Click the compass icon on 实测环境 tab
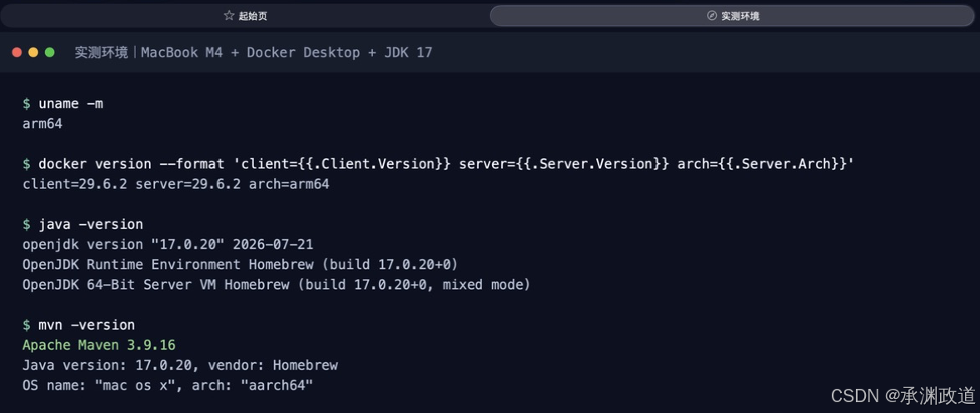Viewport: 980px width, 413px height. pos(711,16)
